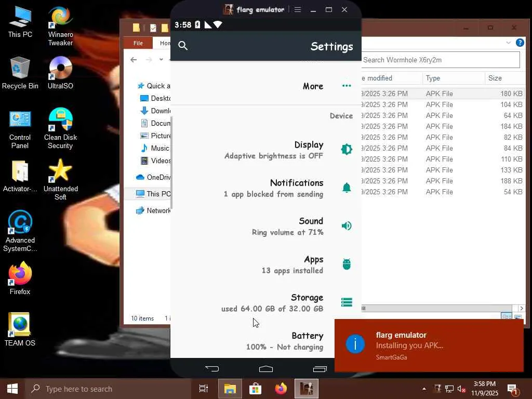Open Control Panel desktop icon
The height and width of the screenshot is (399, 532).
20,129
